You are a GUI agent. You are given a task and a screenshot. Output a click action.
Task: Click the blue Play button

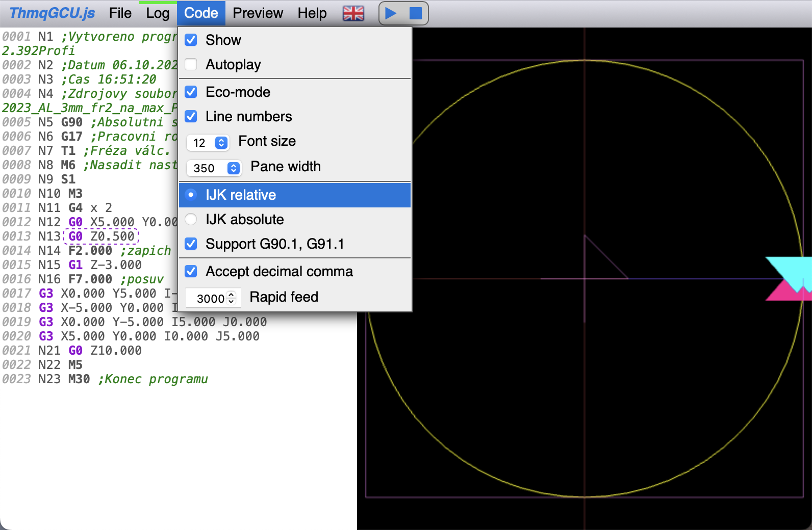[391, 13]
